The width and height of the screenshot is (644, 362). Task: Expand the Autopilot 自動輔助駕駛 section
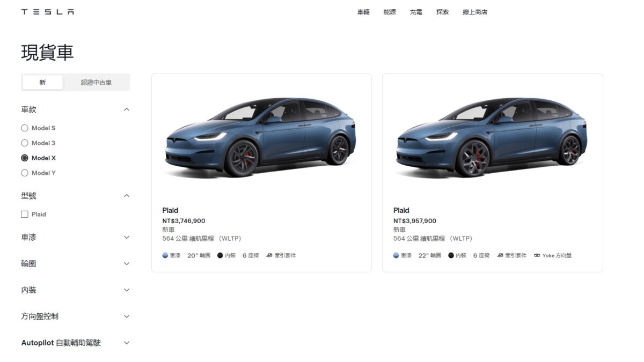coord(75,343)
